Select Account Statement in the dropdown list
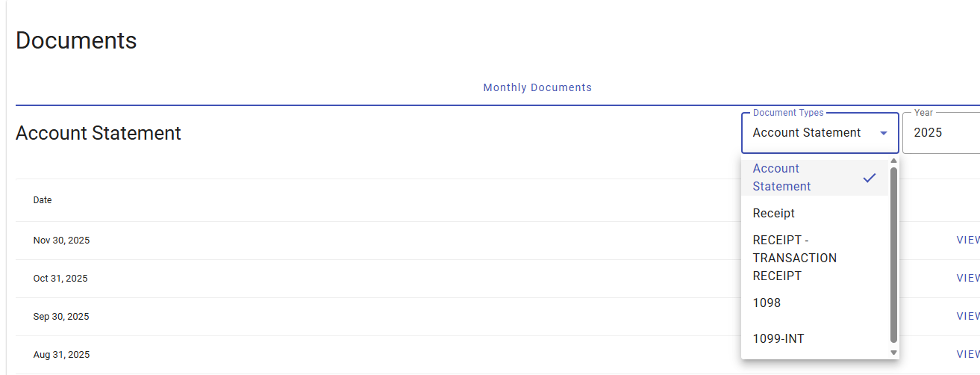The height and width of the screenshot is (375, 980). [781, 178]
